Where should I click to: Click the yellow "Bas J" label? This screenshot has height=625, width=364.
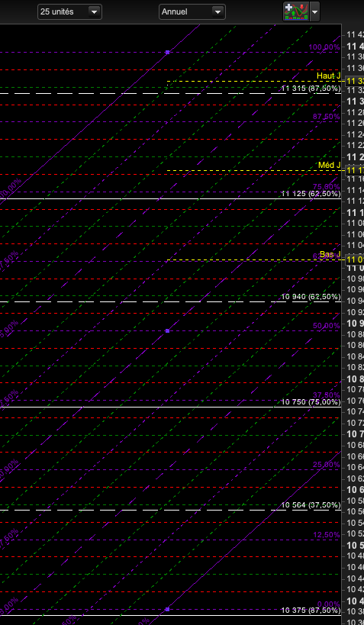[x=330, y=254]
